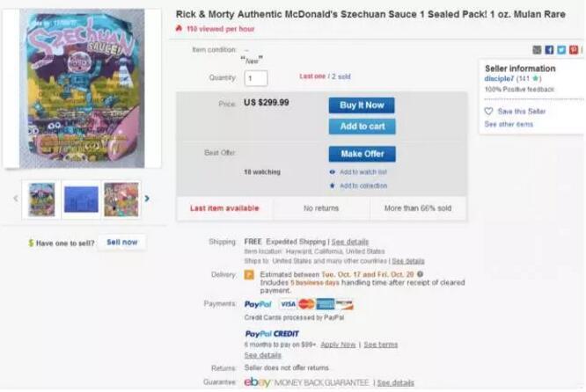This screenshot has width=586, height=392.
Task: Share listing on Twitter
Action: 561,50
